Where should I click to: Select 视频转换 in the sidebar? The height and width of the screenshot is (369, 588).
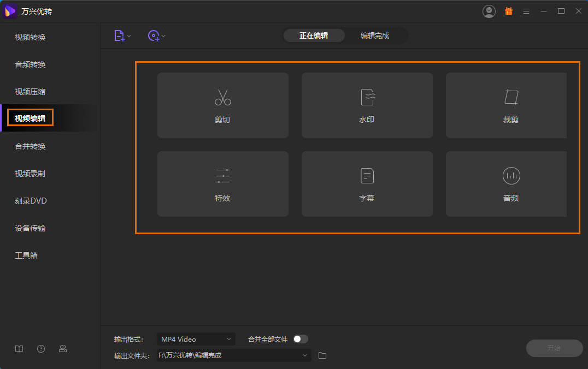[30, 37]
